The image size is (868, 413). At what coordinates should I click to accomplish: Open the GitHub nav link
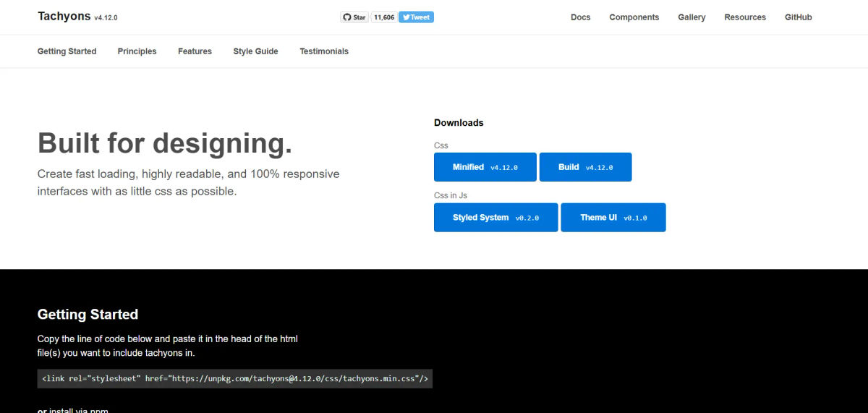click(x=799, y=17)
